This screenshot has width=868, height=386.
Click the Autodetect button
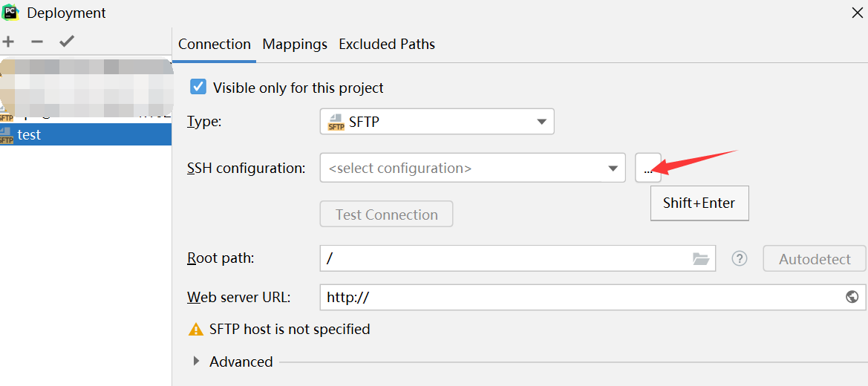[x=815, y=258]
